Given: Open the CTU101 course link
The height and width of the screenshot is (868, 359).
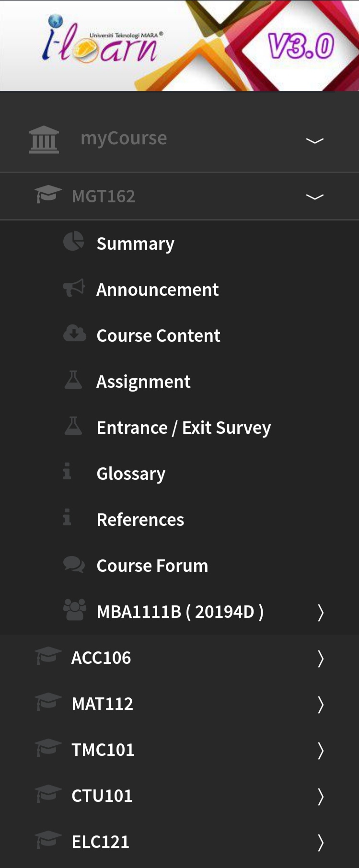Looking at the screenshot, I should (102, 796).
